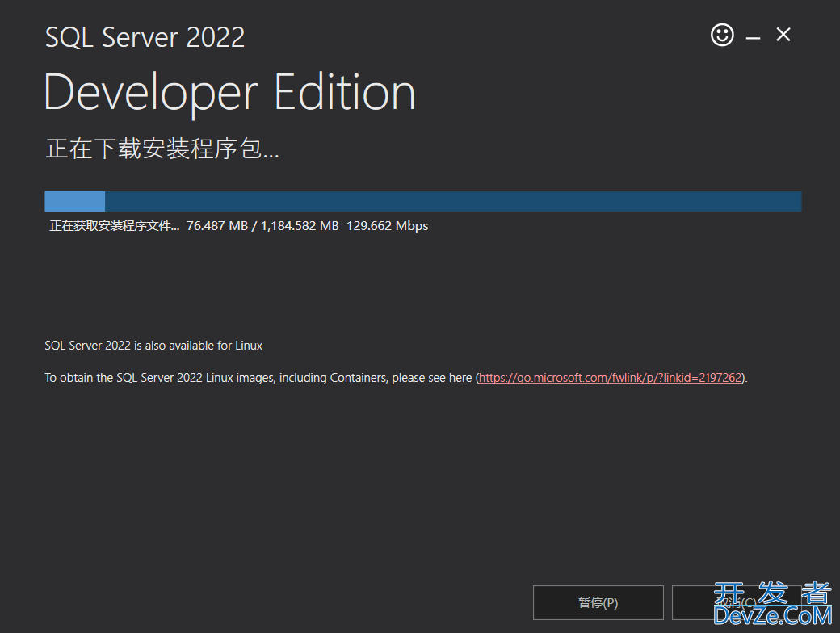Click the '正在下载安装程序包...' heading
840x633 pixels.
tap(162, 149)
